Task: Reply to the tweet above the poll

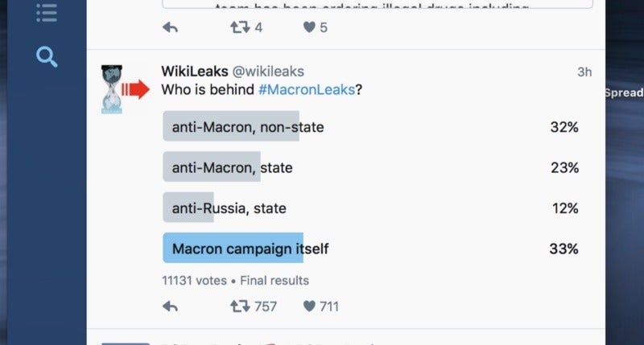Action: [170, 27]
